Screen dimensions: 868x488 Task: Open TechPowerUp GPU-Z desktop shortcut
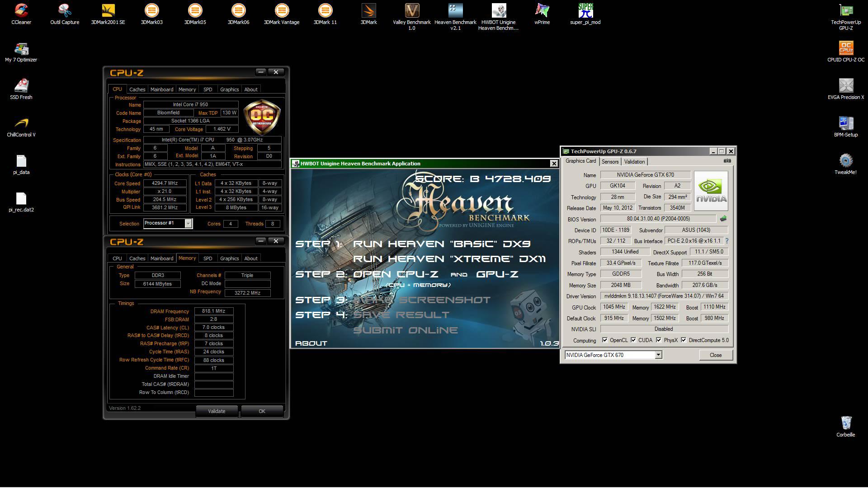pos(846,17)
